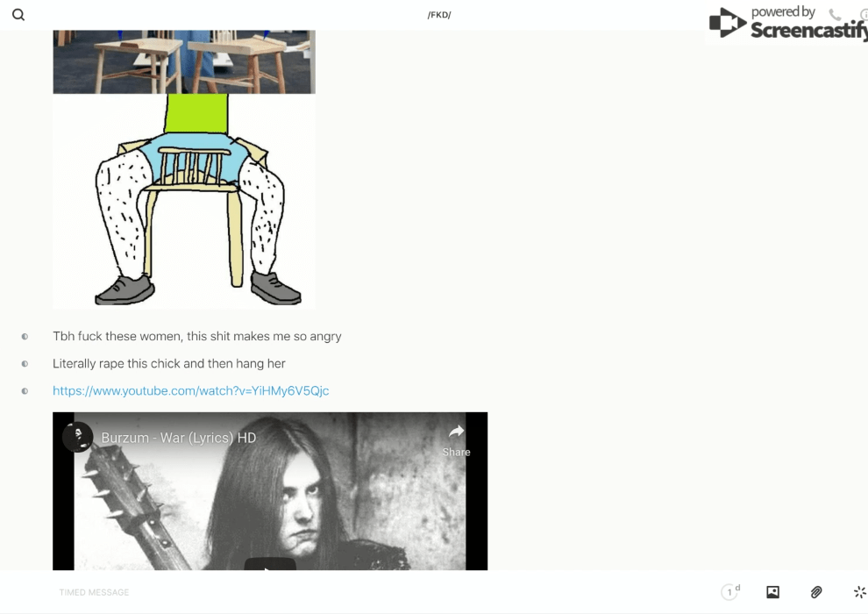868x614 pixels.
Task: Toggle the 1d timed message timer
Action: point(730,592)
